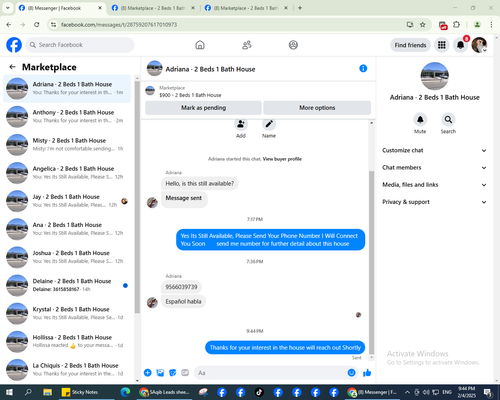Expand the Customize chat section
The image size is (500, 400).
pos(434,150)
